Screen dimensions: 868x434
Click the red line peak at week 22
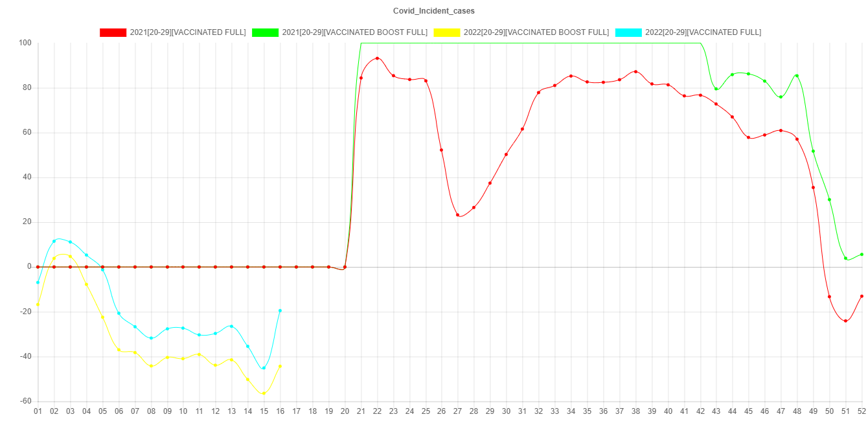click(377, 58)
